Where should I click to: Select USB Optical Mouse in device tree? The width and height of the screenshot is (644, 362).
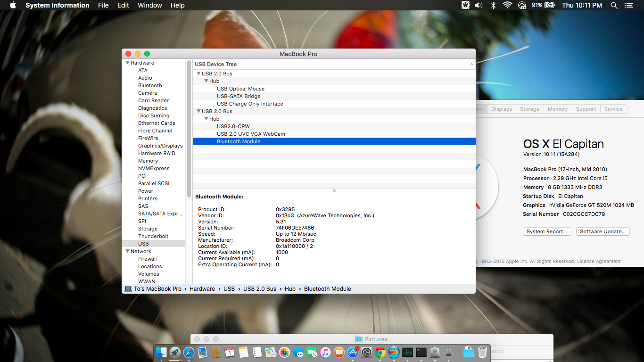tap(240, 89)
